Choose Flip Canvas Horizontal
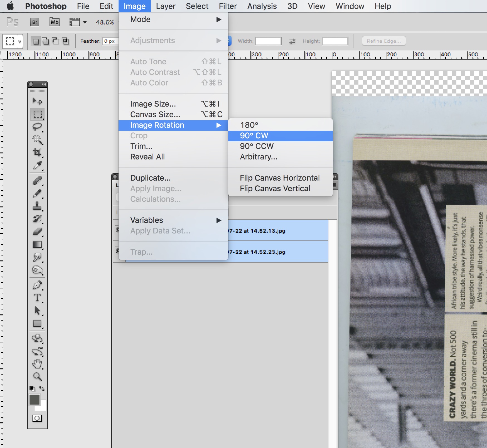This screenshot has width=487, height=448. tap(280, 178)
